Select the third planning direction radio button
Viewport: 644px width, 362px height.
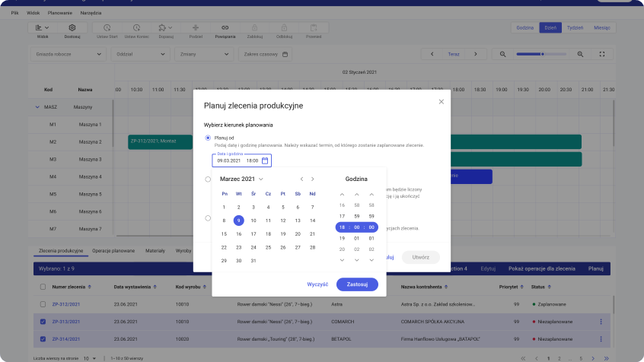(x=208, y=218)
